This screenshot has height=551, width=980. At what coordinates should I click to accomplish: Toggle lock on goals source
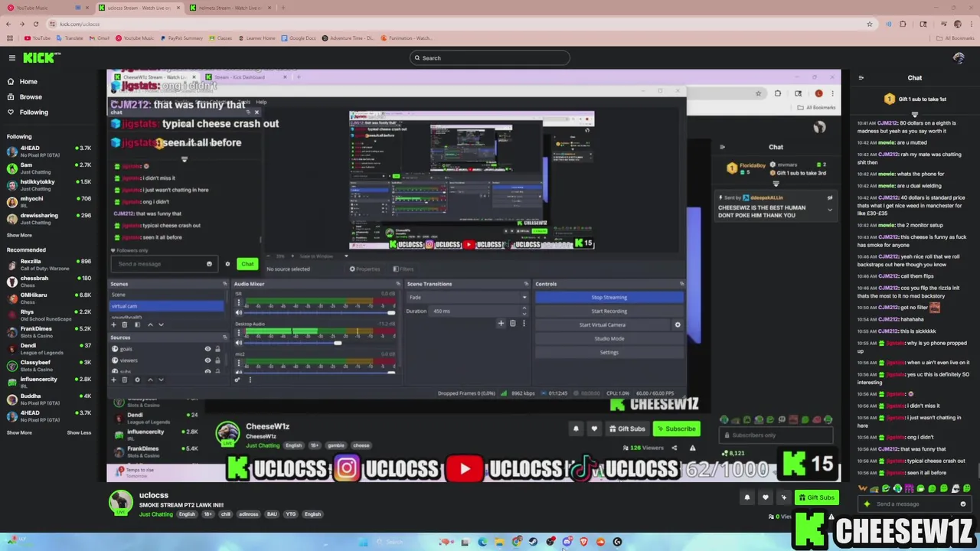[x=217, y=349]
